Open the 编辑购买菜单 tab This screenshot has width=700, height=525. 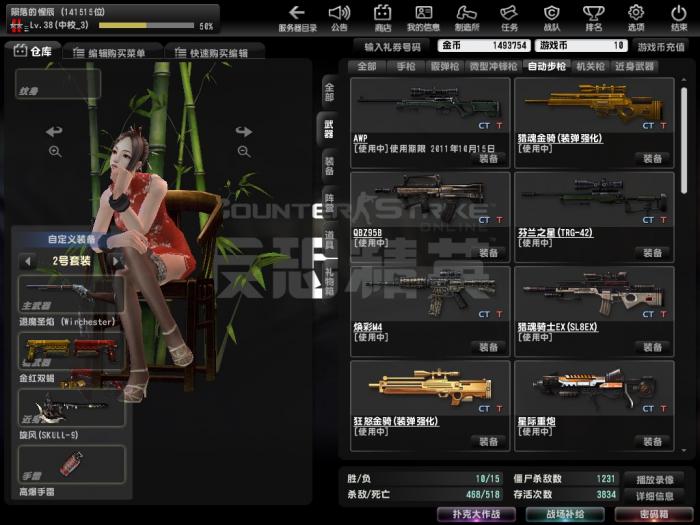[x=112, y=53]
